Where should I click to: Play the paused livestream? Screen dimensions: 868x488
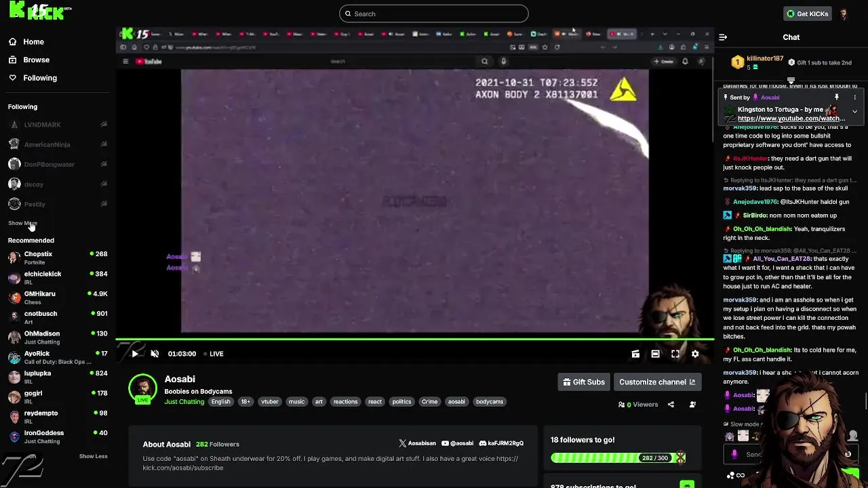pos(135,354)
